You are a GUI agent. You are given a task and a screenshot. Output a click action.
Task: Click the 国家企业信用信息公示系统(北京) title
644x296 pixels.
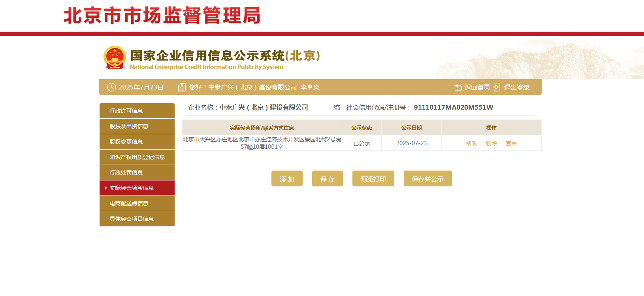coord(225,55)
